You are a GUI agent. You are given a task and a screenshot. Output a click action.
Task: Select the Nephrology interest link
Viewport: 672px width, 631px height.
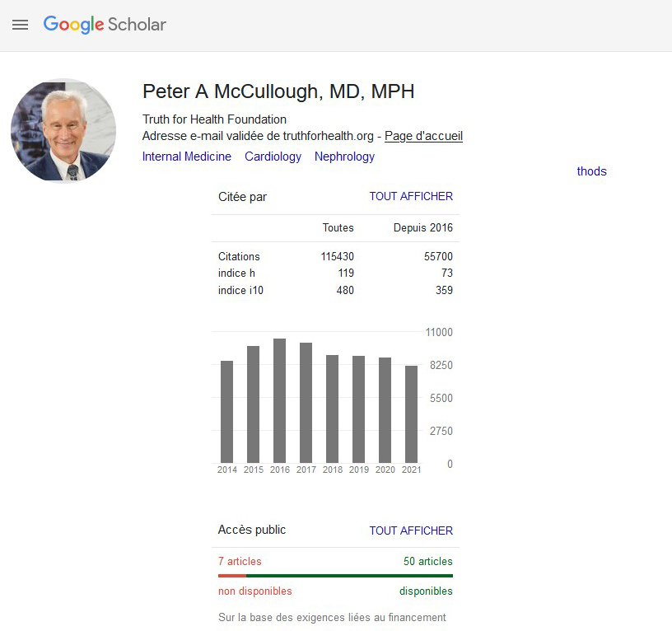coord(344,157)
